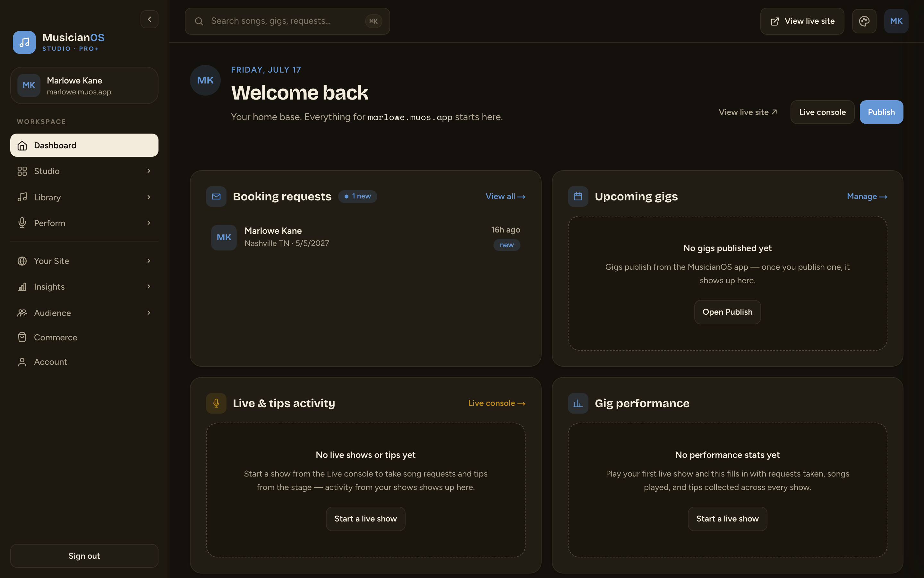
Task: Focus the Search songs, gigs, requests field
Action: click(x=287, y=22)
